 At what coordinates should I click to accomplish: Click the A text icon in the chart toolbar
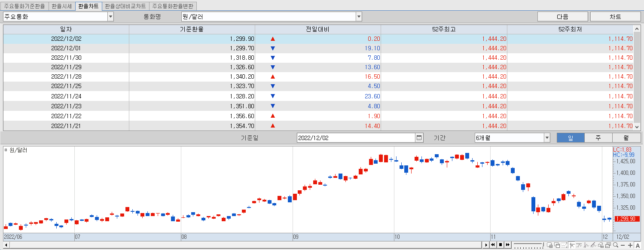[x=638, y=245]
